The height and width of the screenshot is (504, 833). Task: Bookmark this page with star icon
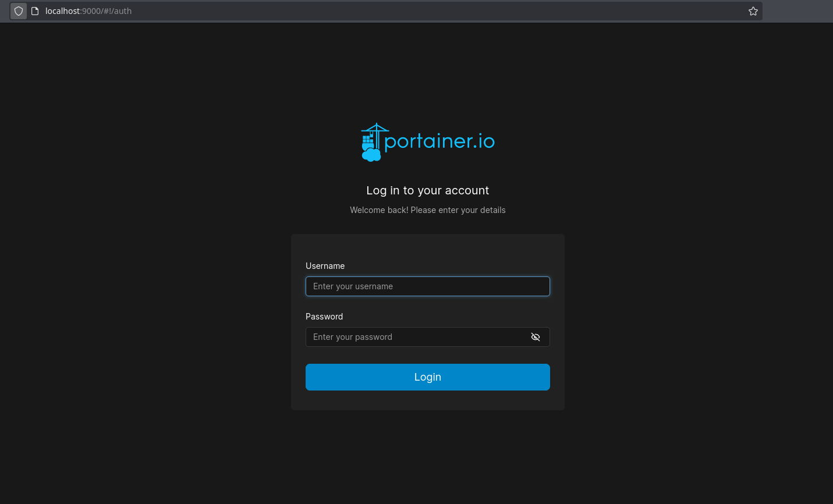click(753, 11)
